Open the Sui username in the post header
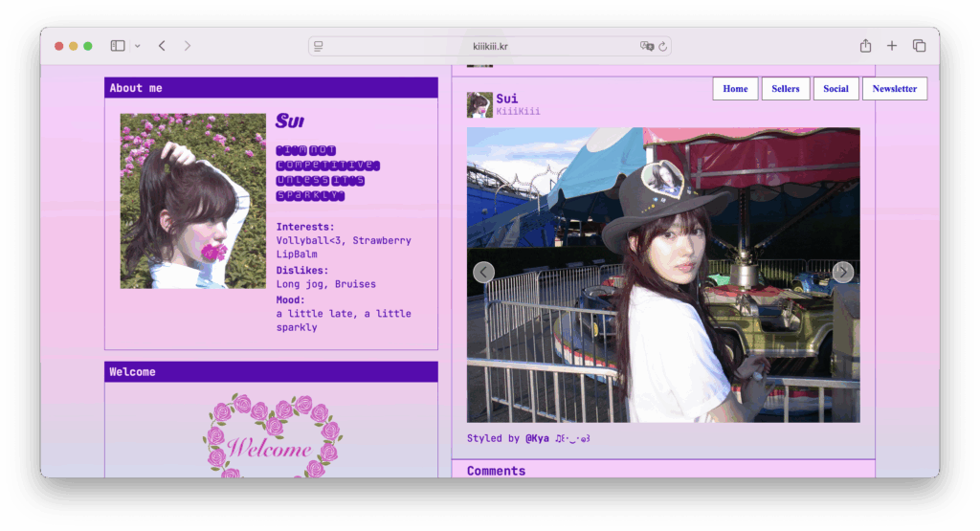Screen dimensions: 980x531 [x=507, y=99]
